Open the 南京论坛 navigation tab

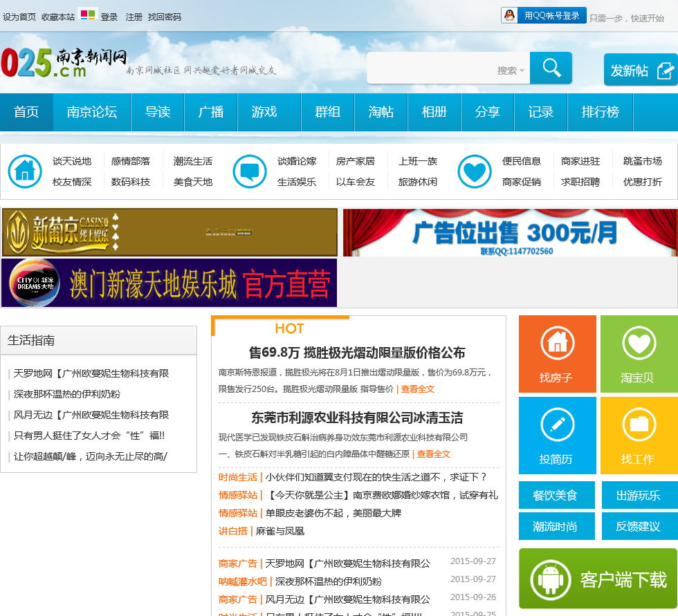click(92, 112)
